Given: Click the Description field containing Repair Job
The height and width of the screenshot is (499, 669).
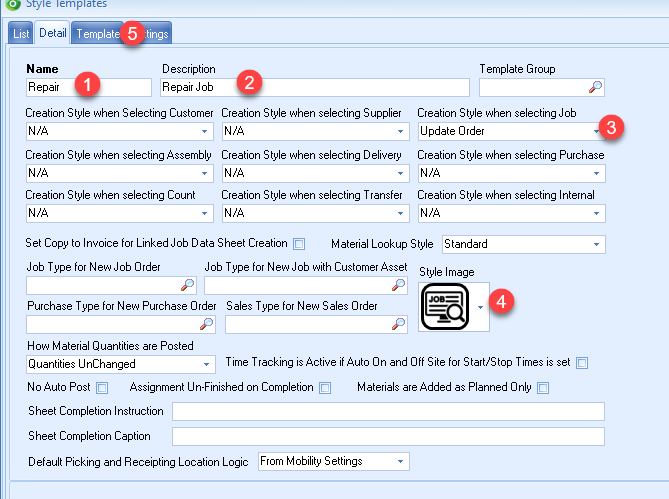Looking at the screenshot, I should [315, 87].
